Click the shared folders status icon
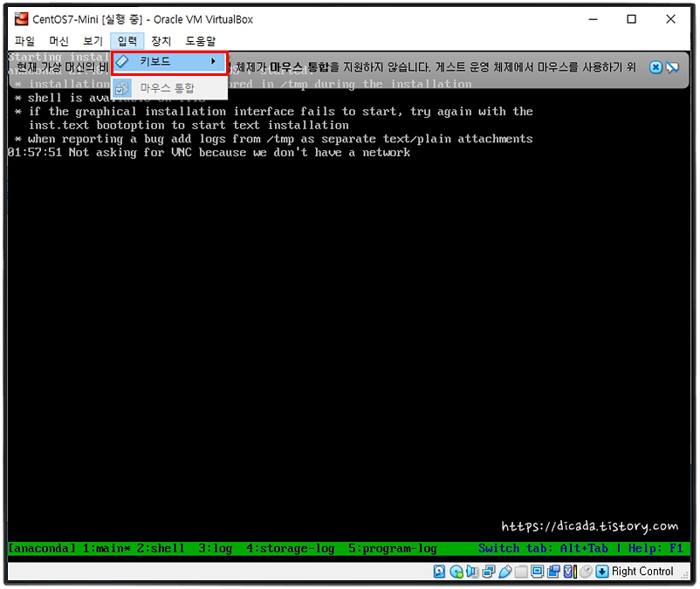This screenshot has width=700, height=589. (521, 572)
